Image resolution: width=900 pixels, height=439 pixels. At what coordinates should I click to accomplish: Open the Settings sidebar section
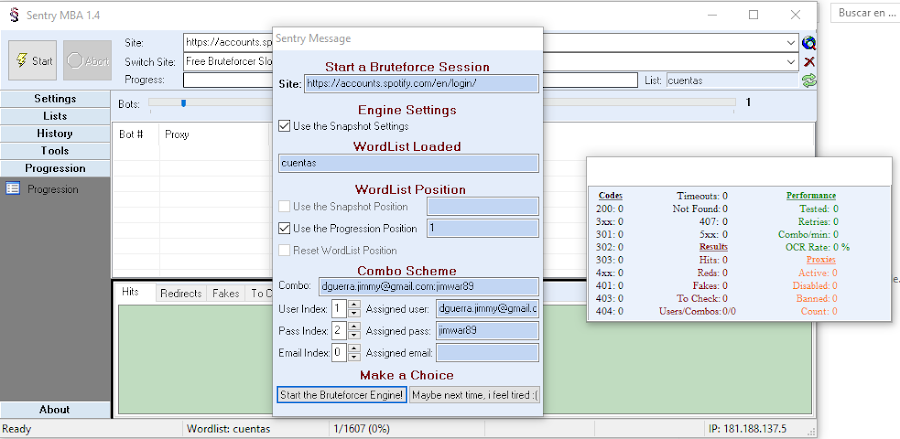coord(55,99)
